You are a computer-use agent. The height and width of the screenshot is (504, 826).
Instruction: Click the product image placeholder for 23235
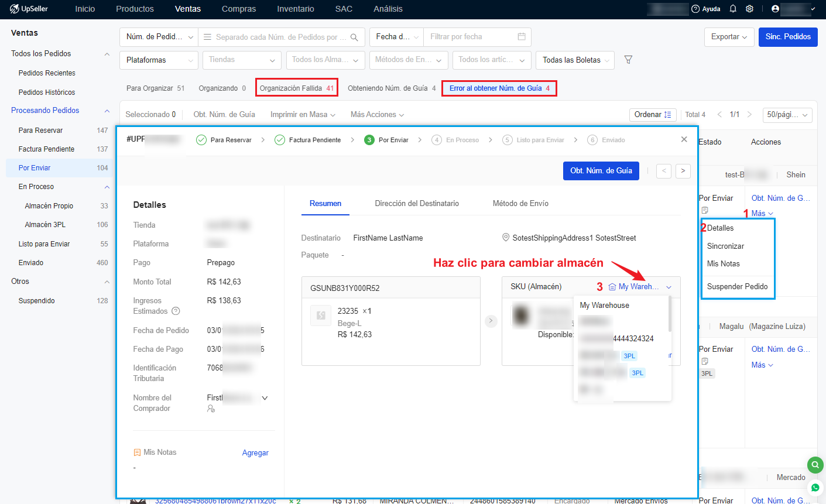[x=321, y=316]
